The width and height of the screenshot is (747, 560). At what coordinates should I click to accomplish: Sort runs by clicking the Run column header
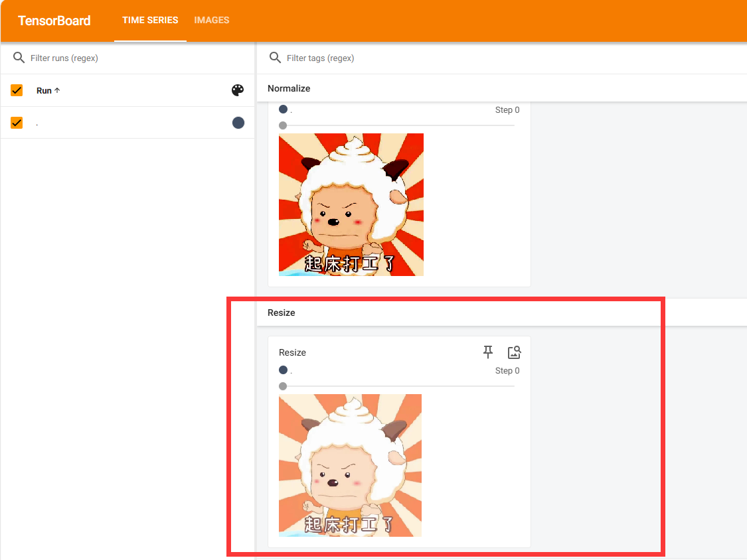tap(48, 90)
